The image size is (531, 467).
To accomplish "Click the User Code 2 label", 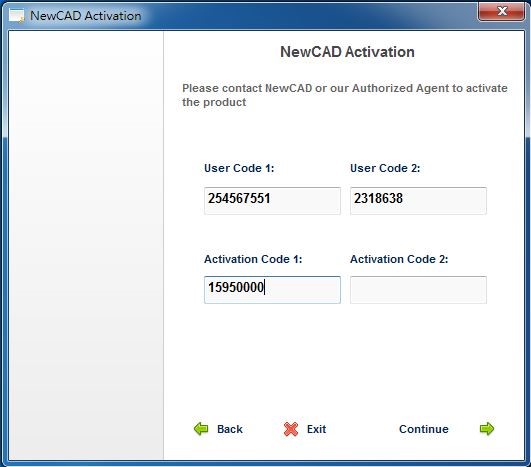I will click(x=385, y=168).
